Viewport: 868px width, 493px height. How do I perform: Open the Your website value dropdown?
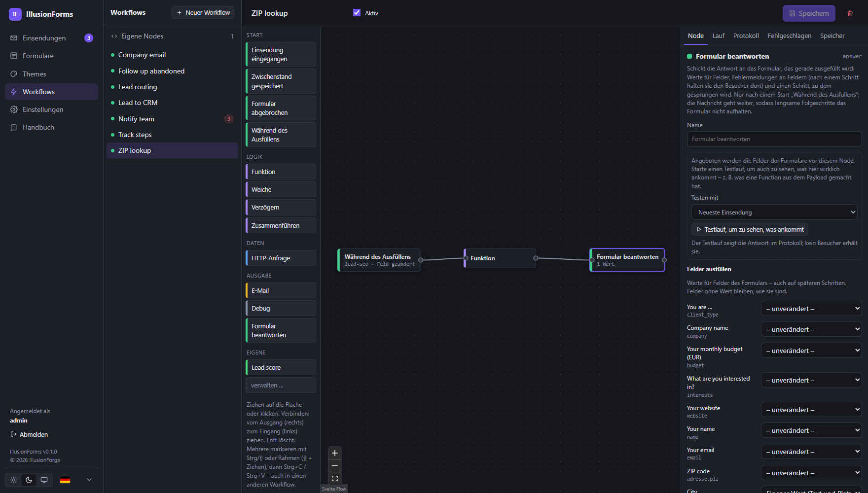click(811, 410)
